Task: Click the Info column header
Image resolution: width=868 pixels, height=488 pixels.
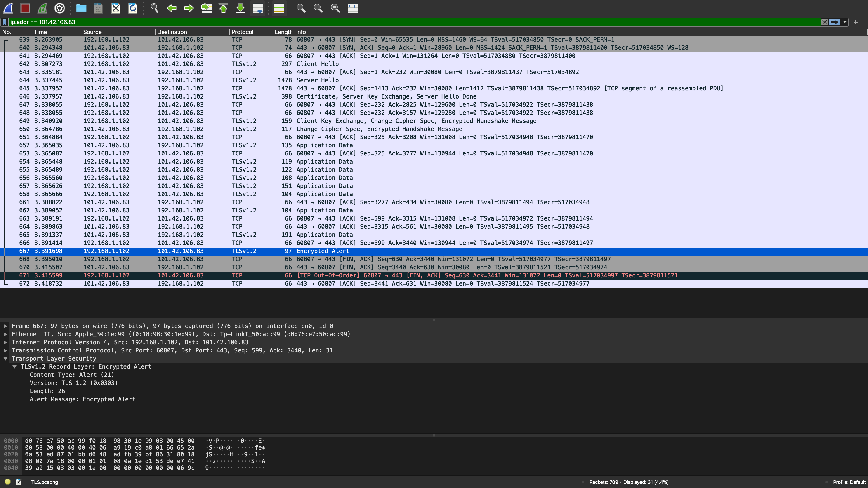Action: [x=581, y=32]
